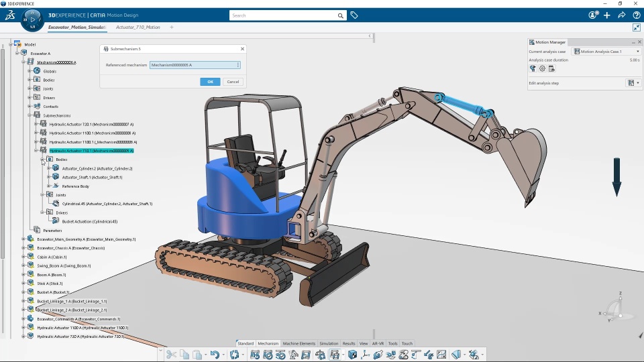Collapse the Hydraulic Actuator 710.1 submechanism node
This screenshot has width=644, height=362.
(36, 151)
